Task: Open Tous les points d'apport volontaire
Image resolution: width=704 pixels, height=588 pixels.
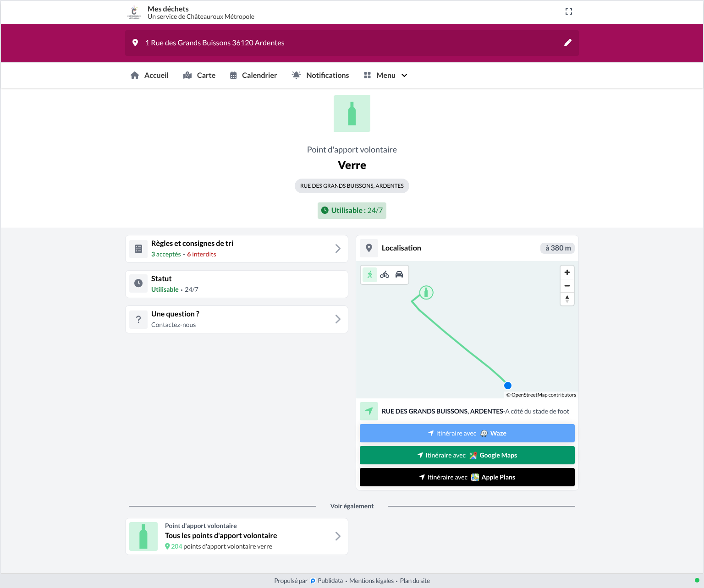Action: (236, 536)
